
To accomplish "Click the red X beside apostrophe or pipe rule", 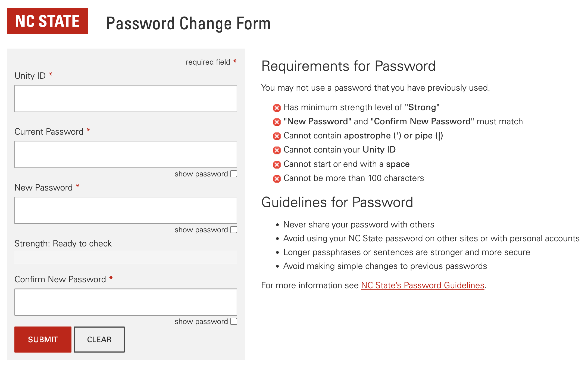I will [277, 136].
